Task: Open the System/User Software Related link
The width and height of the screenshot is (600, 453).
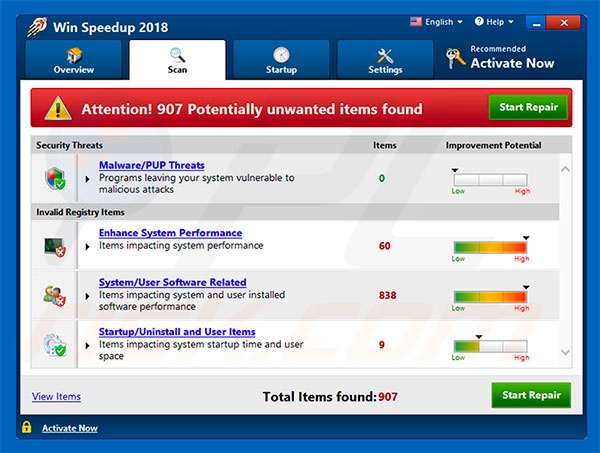Action: 173,282
